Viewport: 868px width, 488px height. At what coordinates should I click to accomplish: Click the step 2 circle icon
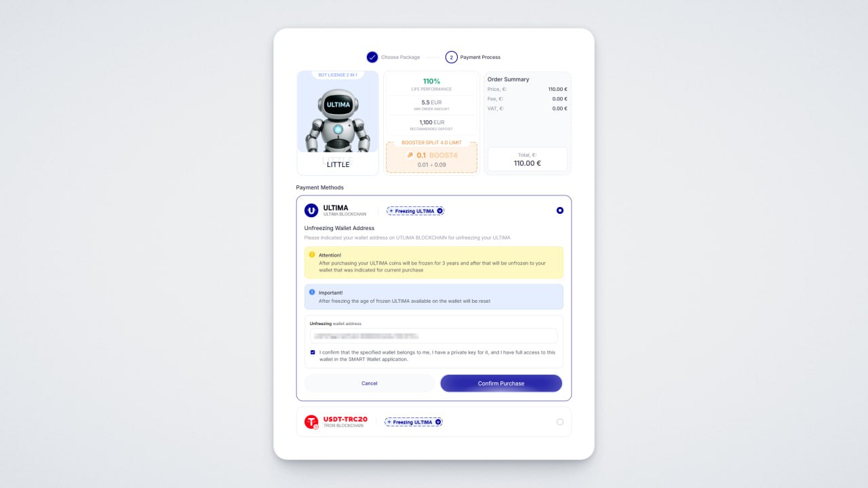coord(452,57)
